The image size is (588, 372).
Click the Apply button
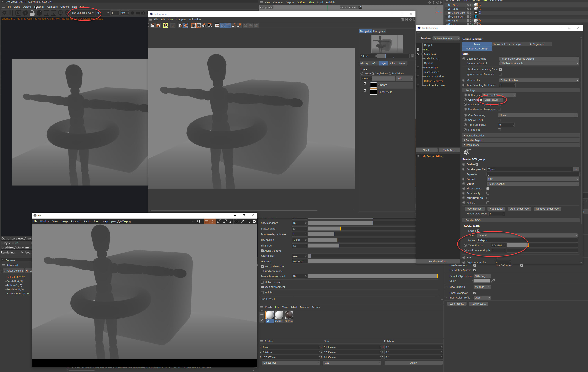pos(413,363)
